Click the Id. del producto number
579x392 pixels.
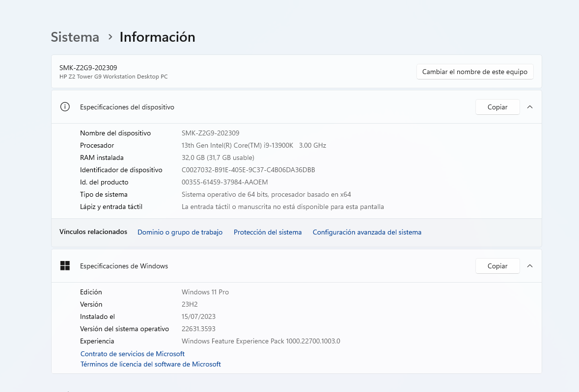click(x=224, y=182)
